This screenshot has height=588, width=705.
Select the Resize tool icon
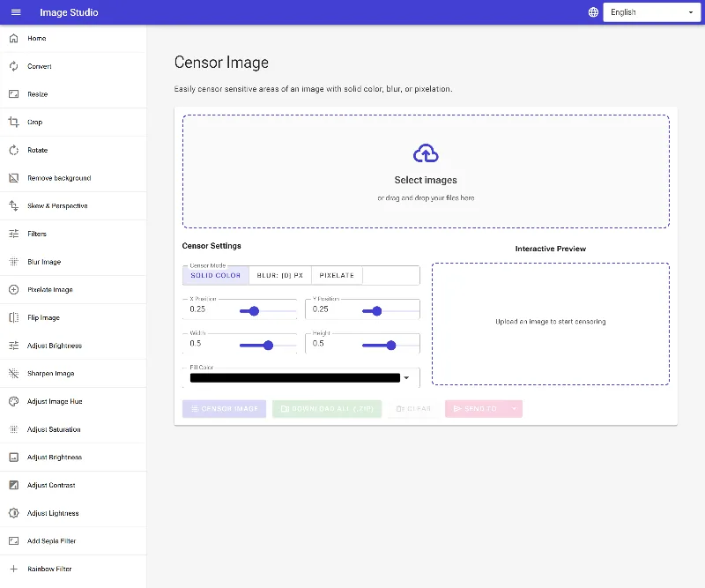pyautogui.click(x=14, y=94)
